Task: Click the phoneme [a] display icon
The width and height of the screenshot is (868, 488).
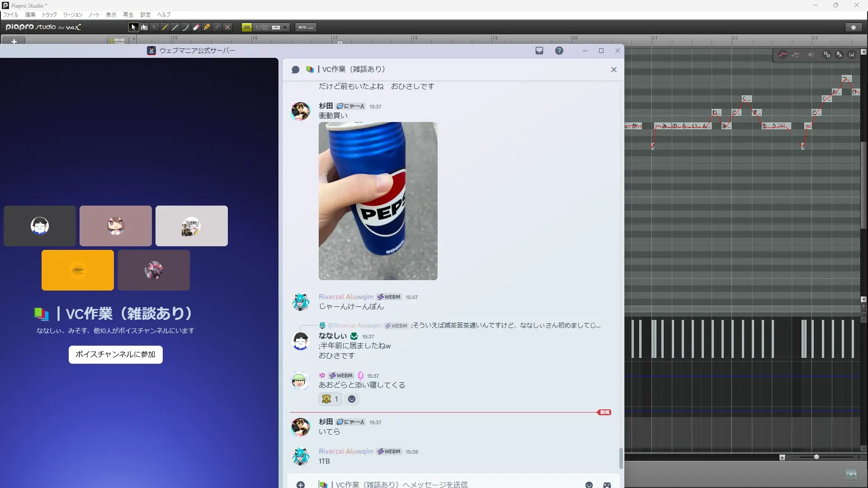Action: tap(852, 55)
